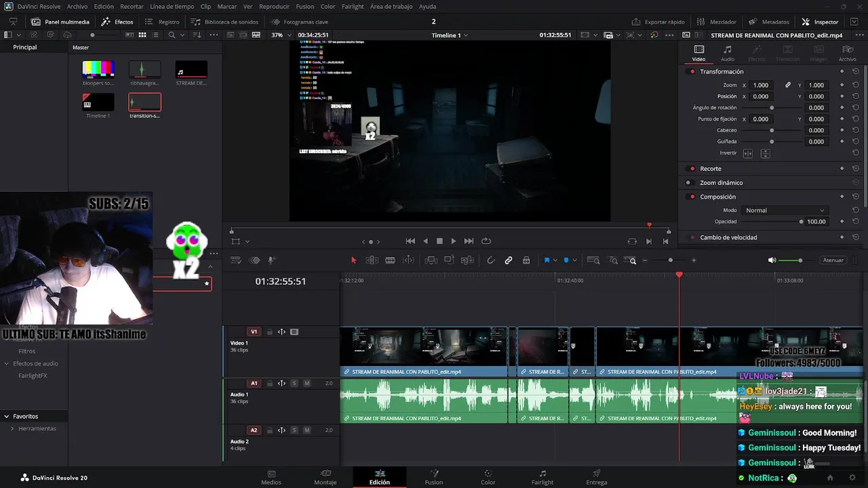Select the Audio tab in Inspector
The width and height of the screenshot is (868, 488).
coord(728,54)
